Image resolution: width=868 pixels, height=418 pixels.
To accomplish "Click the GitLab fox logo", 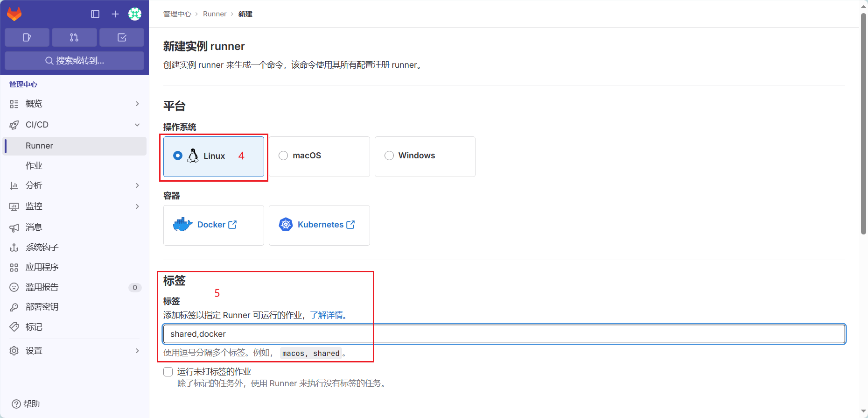I will point(14,14).
